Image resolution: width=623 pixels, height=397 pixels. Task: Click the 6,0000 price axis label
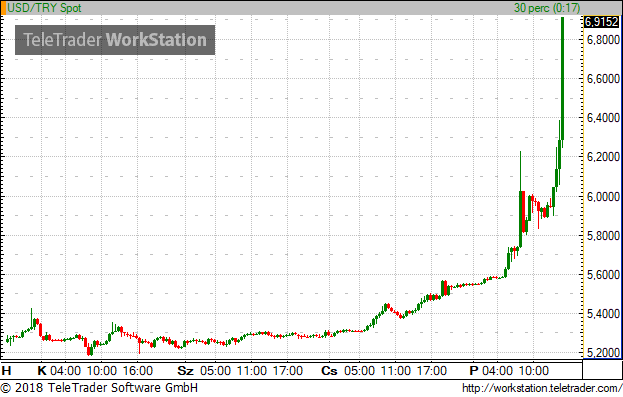tap(603, 197)
